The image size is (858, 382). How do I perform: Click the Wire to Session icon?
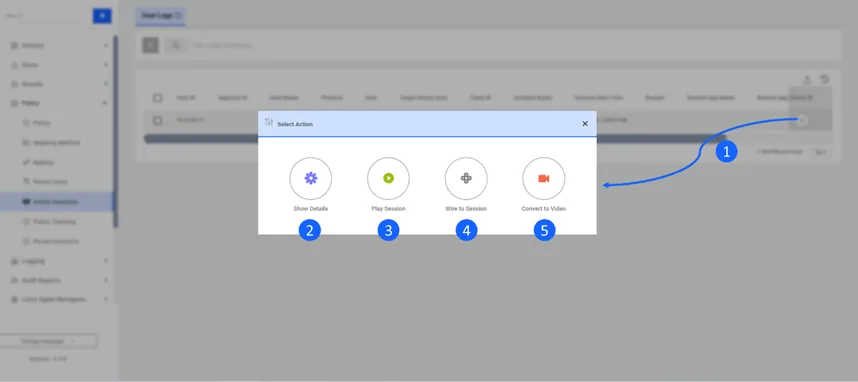[x=466, y=178]
